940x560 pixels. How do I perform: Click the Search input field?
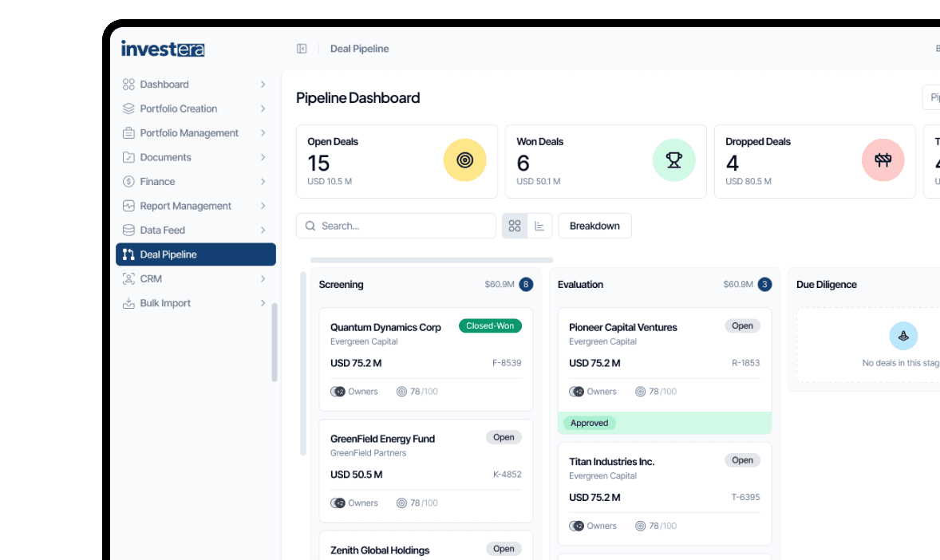point(397,226)
